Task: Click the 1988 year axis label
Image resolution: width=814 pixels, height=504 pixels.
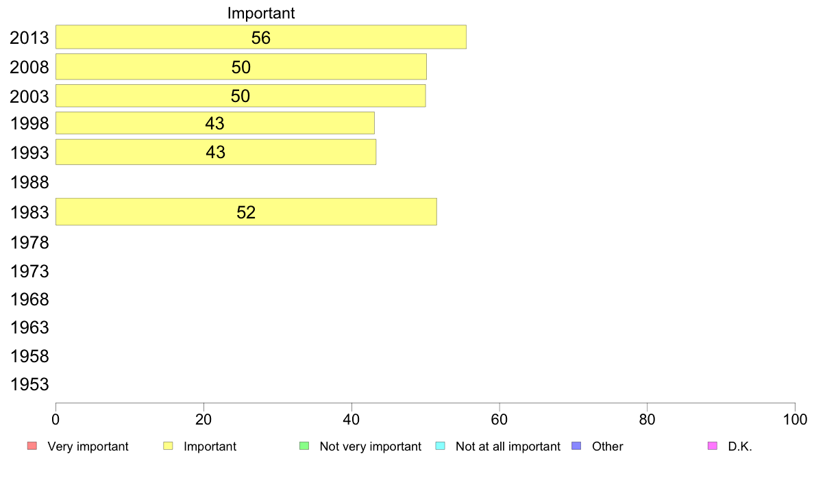Action: 29,182
